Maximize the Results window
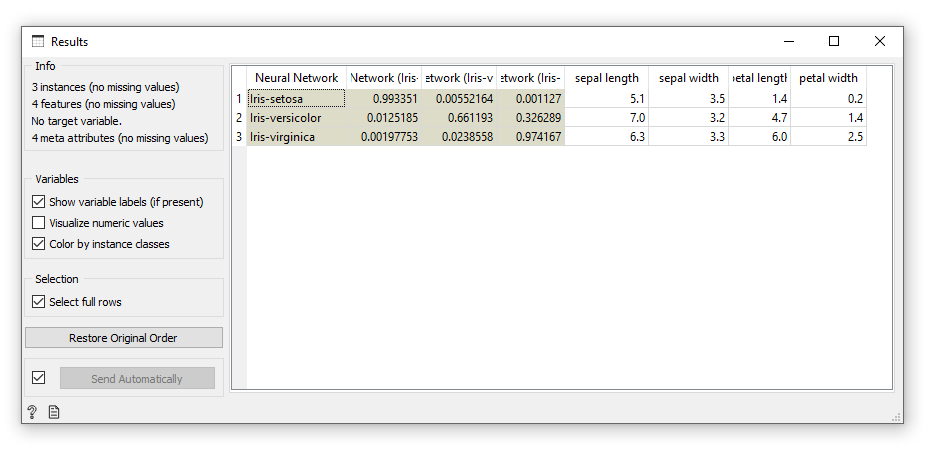Image resolution: width=940 pixels, height=460 pixels. 834,42
